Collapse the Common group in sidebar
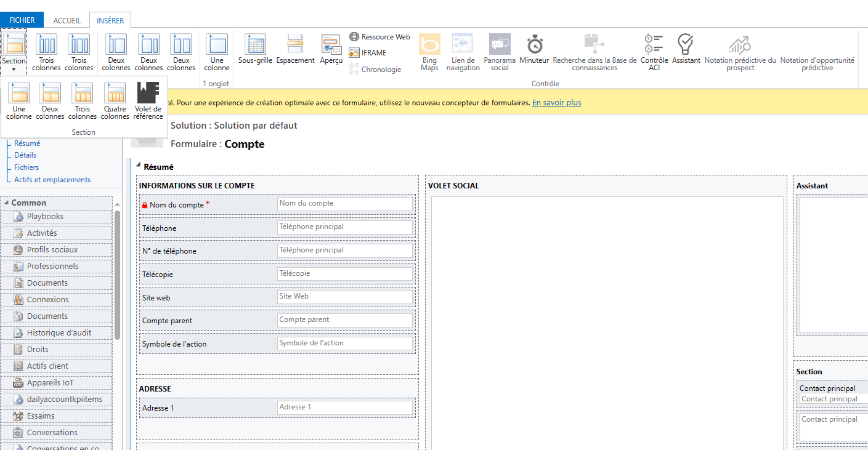Screen dimensions: 868x450 [6, 203]
